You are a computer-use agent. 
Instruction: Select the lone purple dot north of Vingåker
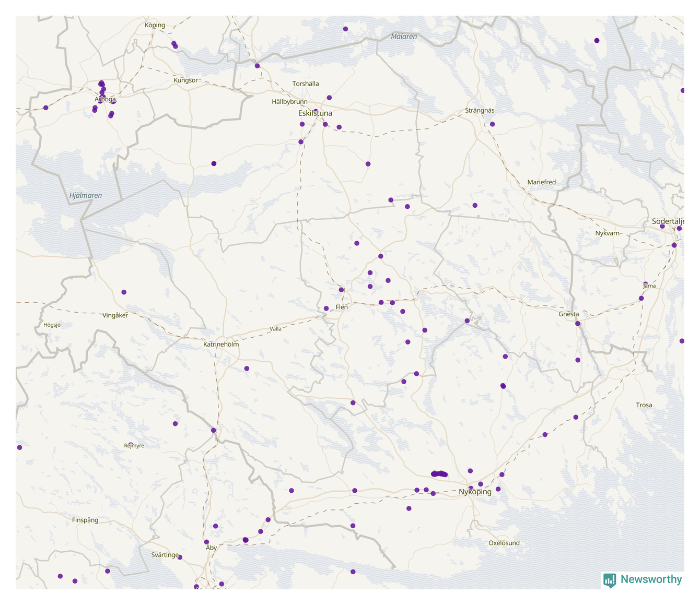tap(124, 292)
